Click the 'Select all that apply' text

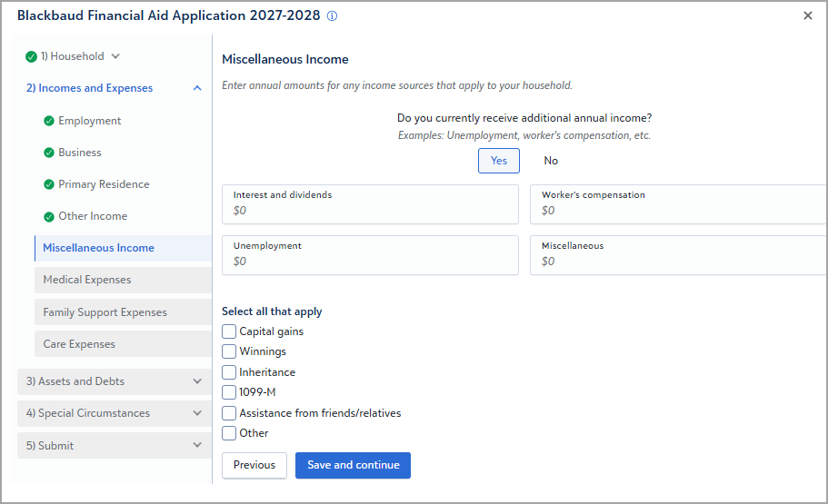tap(272, 311)
